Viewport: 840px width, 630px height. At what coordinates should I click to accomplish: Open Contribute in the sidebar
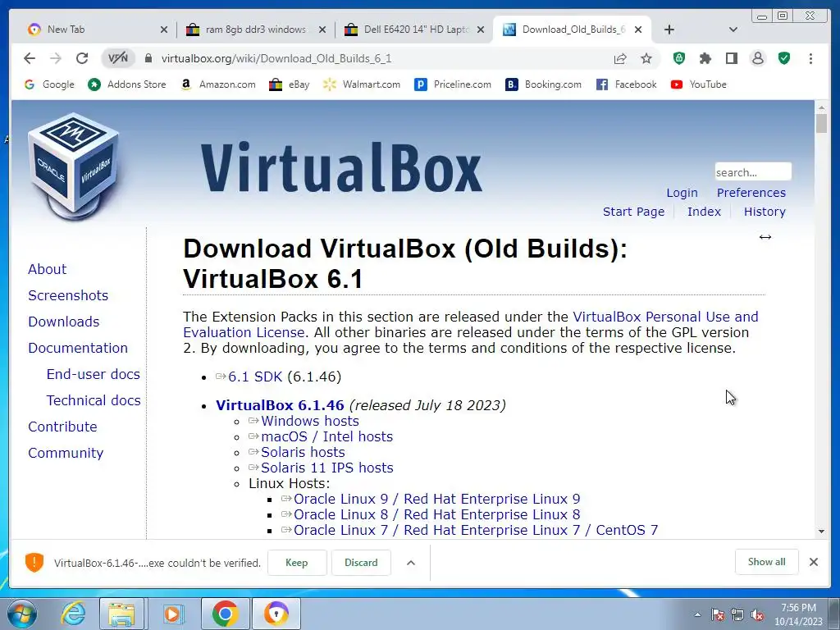click(62, 427)
